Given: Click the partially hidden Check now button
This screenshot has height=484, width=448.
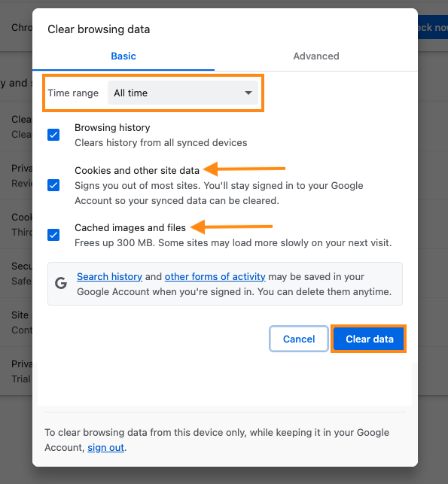Looking at the screenshot, I should (x=432, y=27).
